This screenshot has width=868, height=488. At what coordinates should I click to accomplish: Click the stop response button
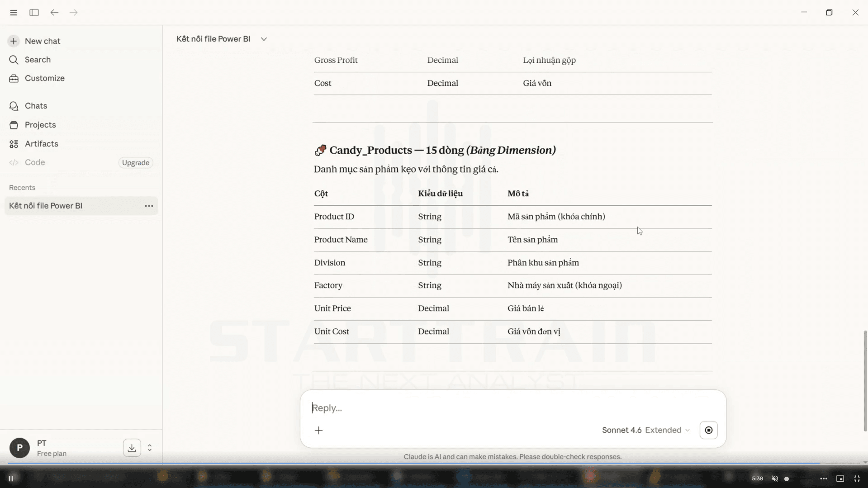(x=709, y=430)
